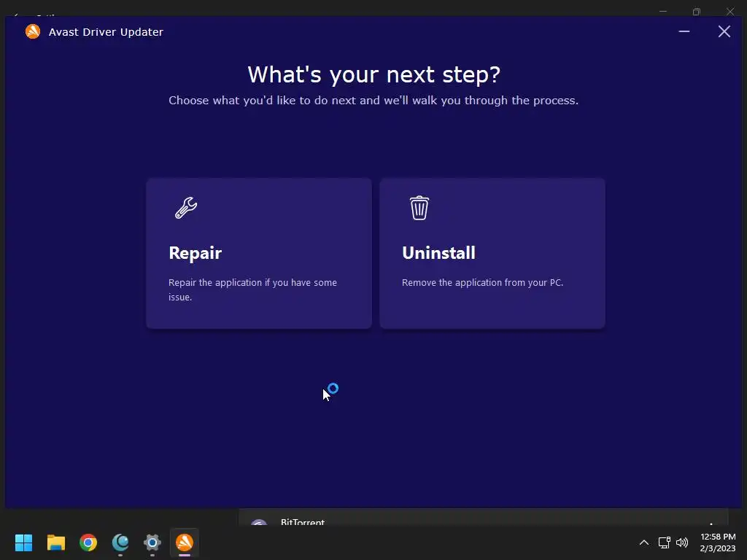Select the Repair option card
Screen dimensions: 747x560
coord(259,253)
